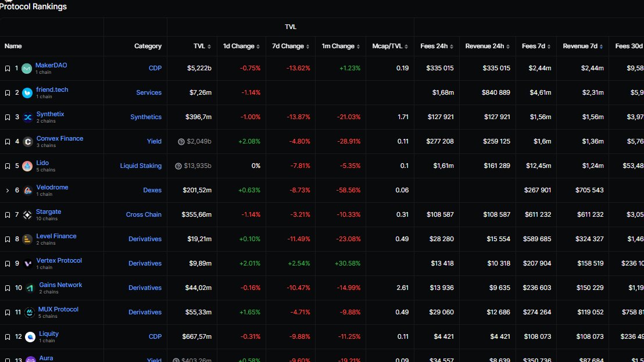Open CDP category from MakerDAO row

click(x=155, y=68)
